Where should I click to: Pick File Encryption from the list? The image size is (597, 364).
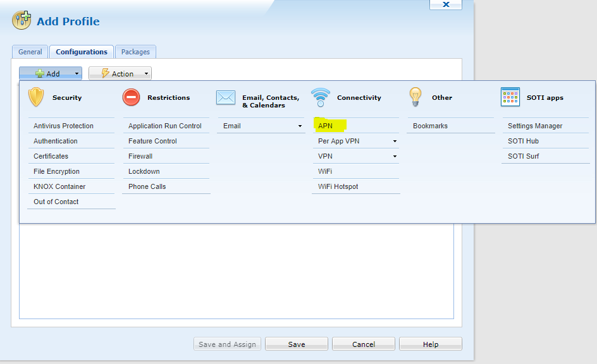(71, 171)
